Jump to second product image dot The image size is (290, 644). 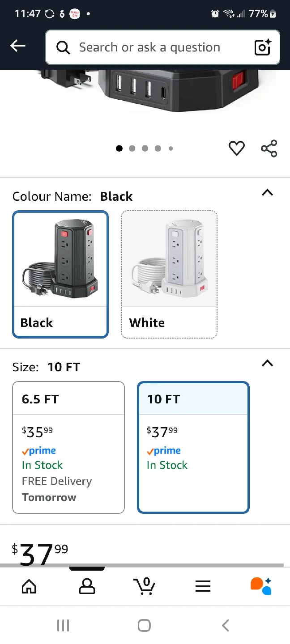coord(132,148)
